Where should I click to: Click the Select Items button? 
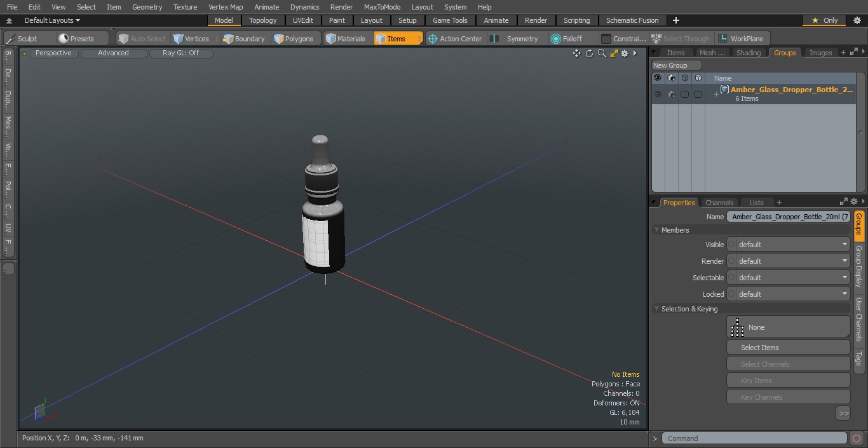pyautogui.click(x=789, y=348)
